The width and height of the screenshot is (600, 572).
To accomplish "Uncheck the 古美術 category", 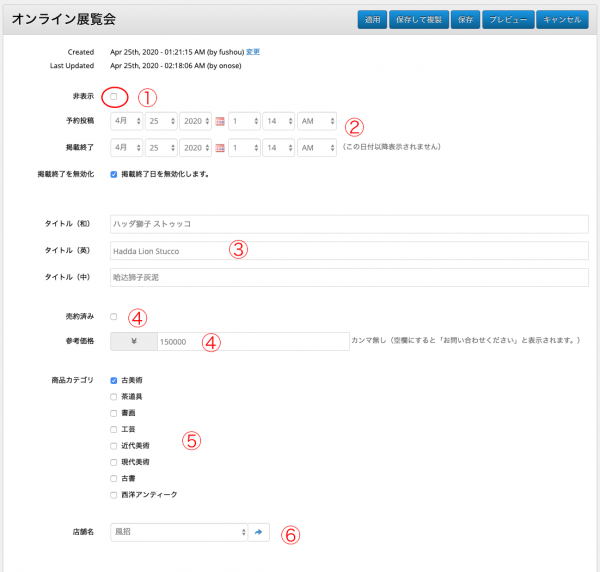I will pyautogui.click(x=114, y=381).
